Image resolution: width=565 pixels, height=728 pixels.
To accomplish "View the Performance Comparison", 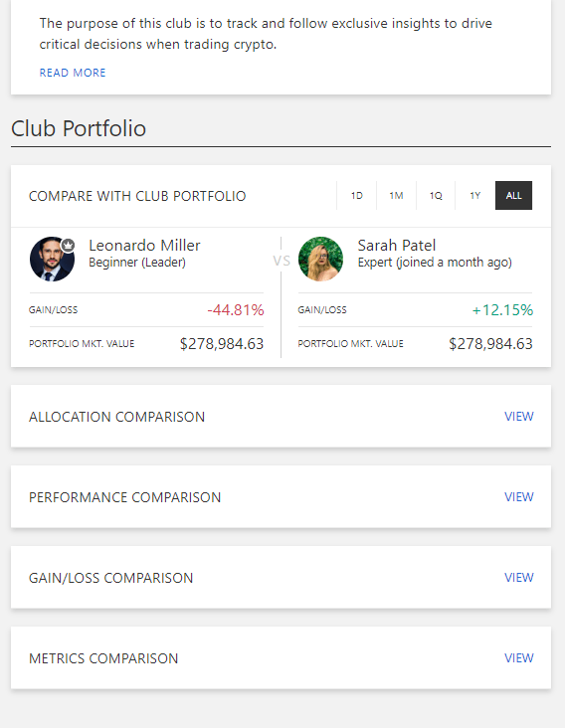I will pos(518,497).
